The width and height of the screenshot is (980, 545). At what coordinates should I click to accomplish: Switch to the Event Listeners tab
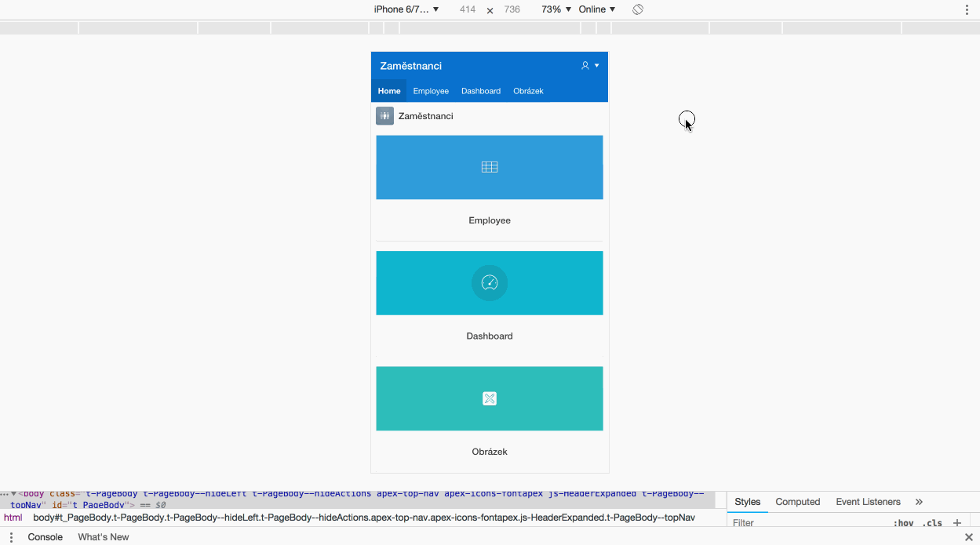(868, 502)
